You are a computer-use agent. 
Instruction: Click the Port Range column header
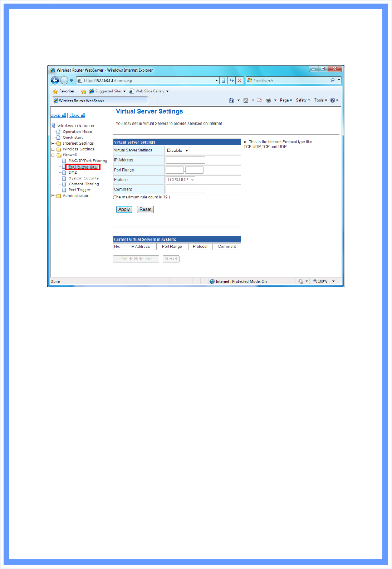coord(172,246)
